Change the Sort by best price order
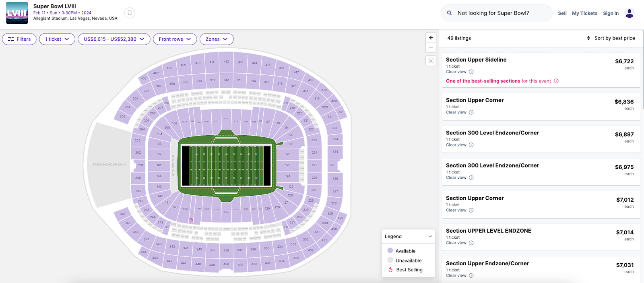The width and height of the screenshot is (644, 283). (611, 38)
